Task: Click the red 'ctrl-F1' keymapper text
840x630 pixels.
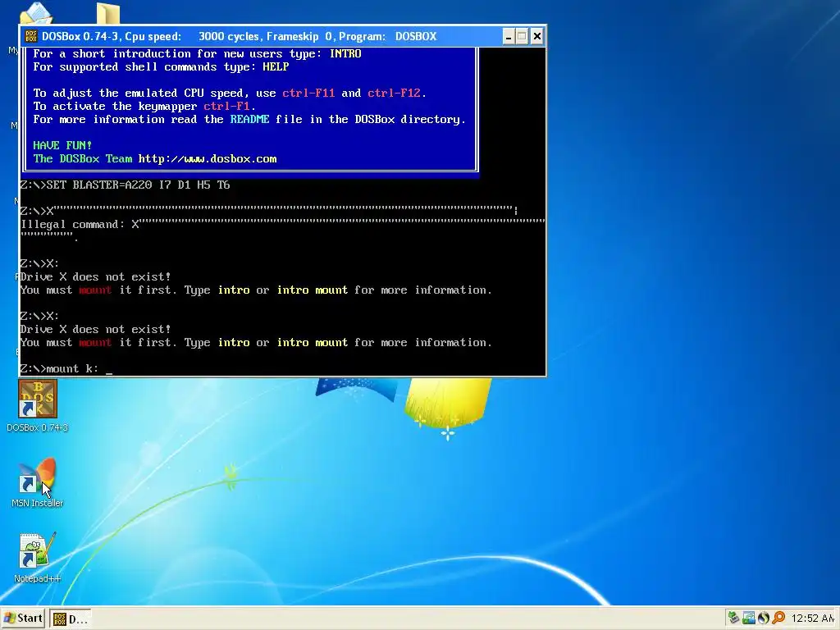Action: click(226, 106)
